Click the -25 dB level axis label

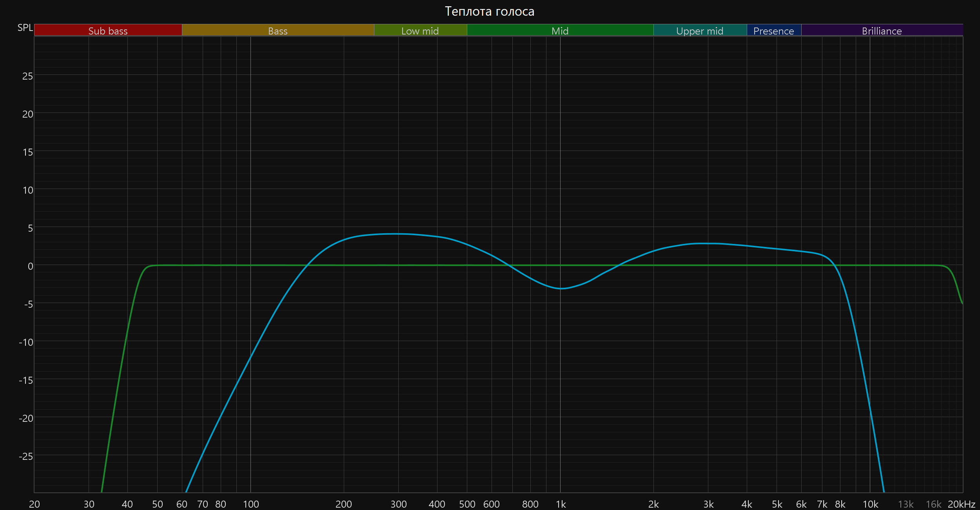click(26, 456)
